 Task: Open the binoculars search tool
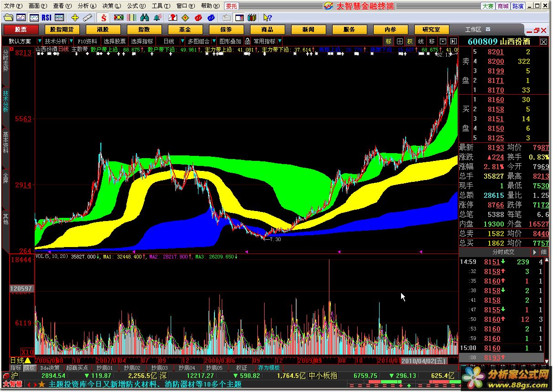click(x=145, y=18)
